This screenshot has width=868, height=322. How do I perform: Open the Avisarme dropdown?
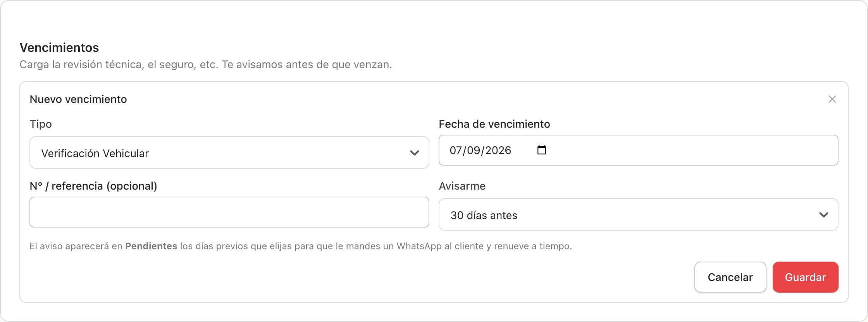coord(638,214)
